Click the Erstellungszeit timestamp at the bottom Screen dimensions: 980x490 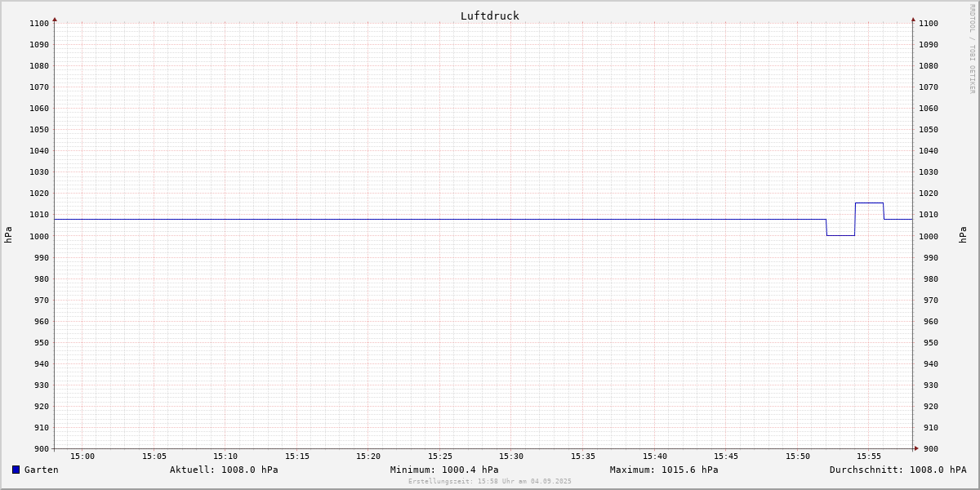click(490, 482)
